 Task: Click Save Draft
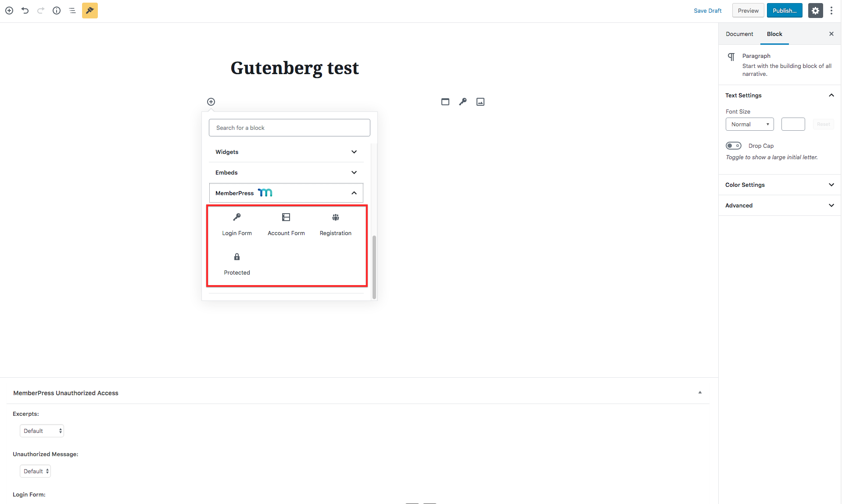click(x=707, y=11)
